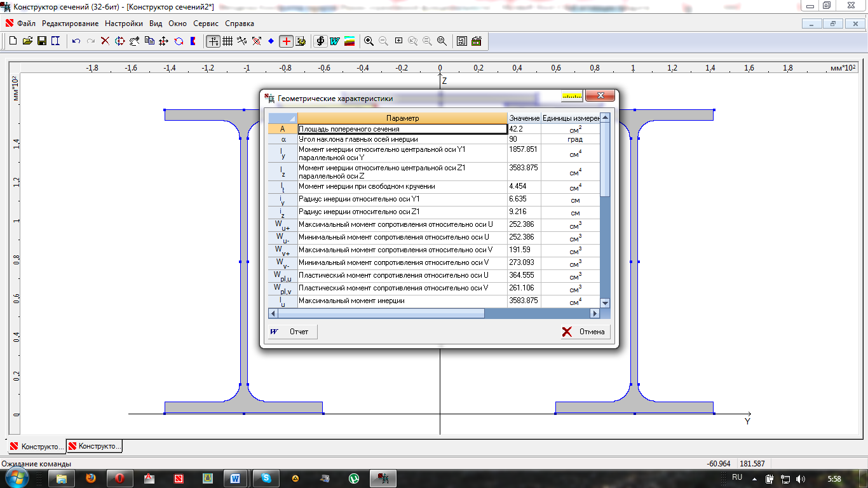
Task: Save section using the floppy disk icon
Action: pyautogui.click(x=41, y=41)
